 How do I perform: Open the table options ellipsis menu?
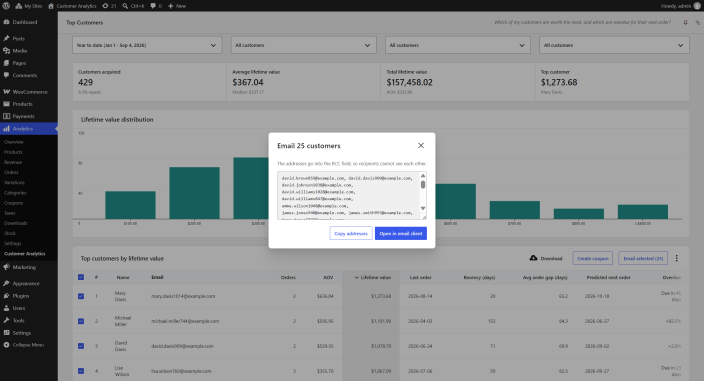pyautogui.click(x=677, y=258)
